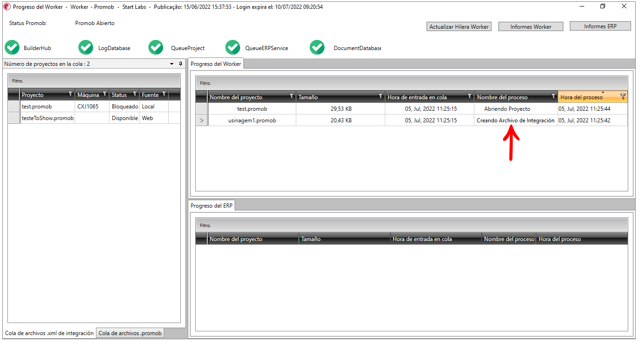Open Informes Worker reports
The width and height of the screenshot is (644, 342).
tap(530, 27)
